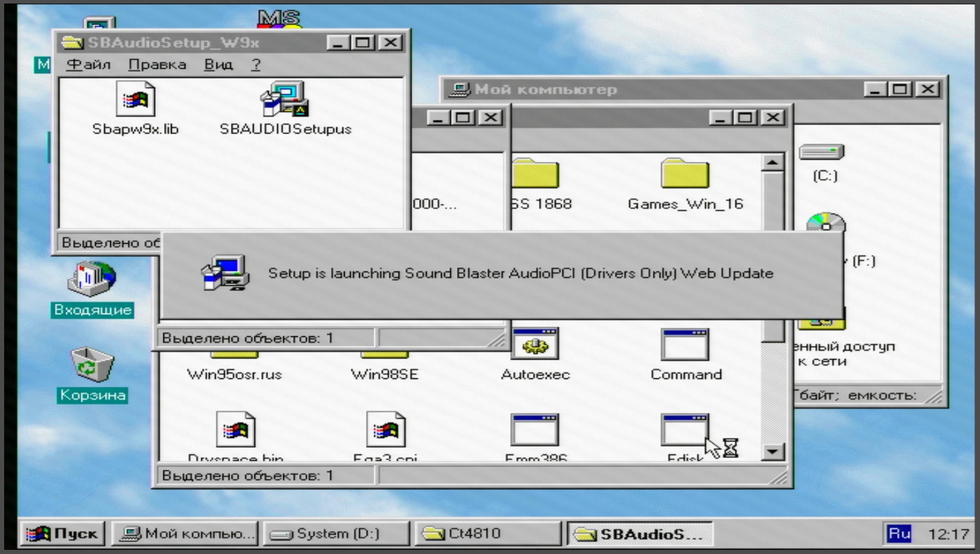The width and height of the screenshot is (980, 554).
Task: Select the Входящие desktop icon
Action: tap(93, 279)
